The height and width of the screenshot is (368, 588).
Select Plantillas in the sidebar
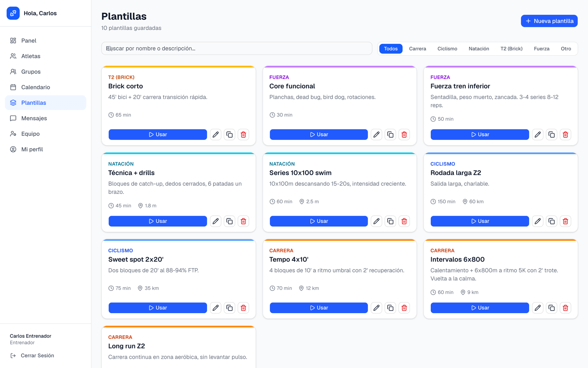click(x=46, y=103)
